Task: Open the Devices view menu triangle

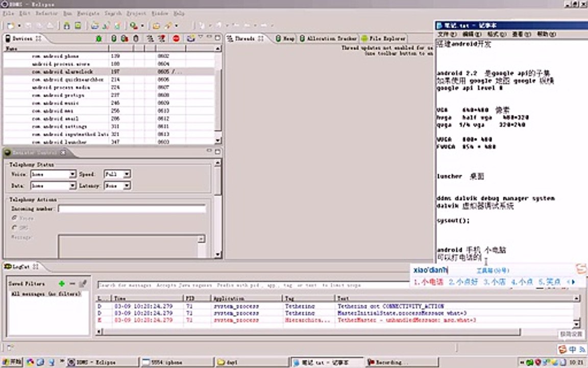Action: 201,37
